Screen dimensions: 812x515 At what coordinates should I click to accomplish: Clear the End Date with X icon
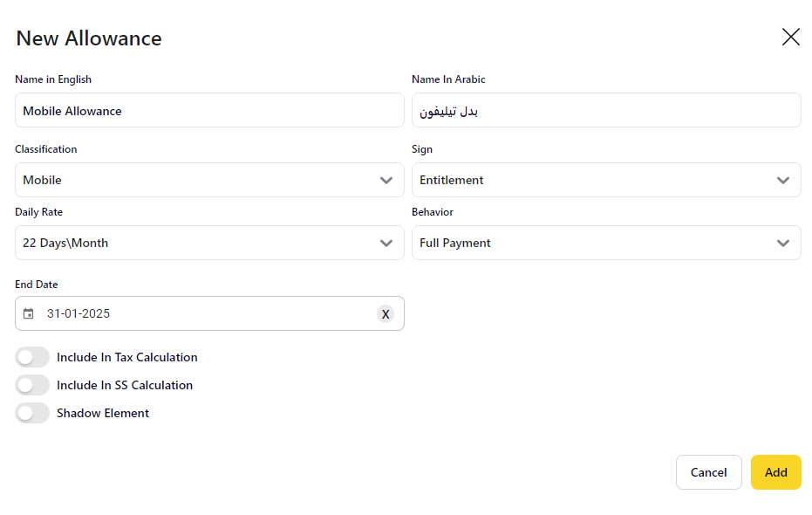pos(386,313)
